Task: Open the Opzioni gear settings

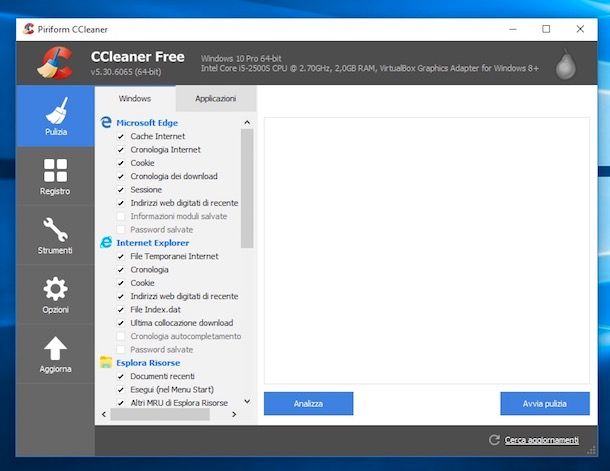Action: click(55, 294)
